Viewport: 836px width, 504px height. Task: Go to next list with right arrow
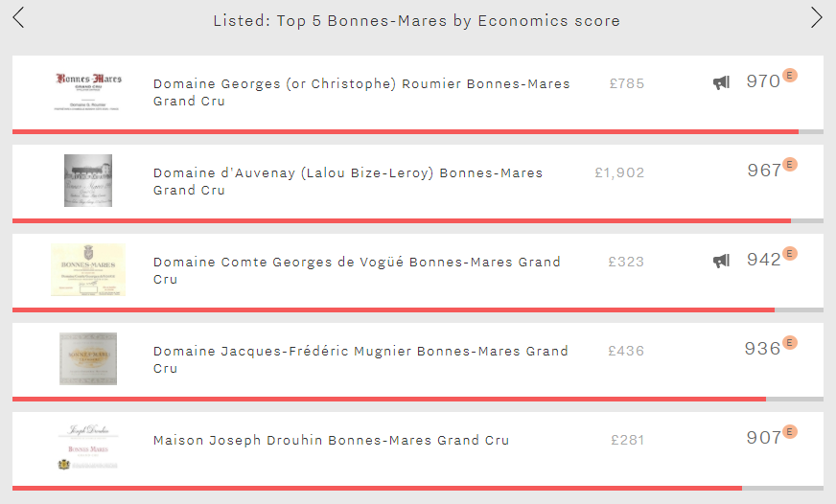click(816, 17)
